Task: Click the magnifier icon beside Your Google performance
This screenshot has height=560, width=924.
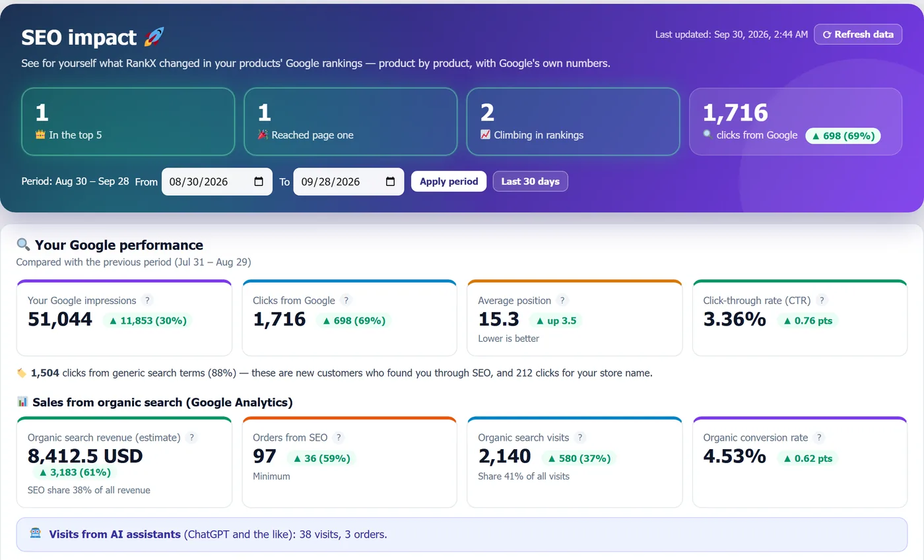Action: (24, 245)
